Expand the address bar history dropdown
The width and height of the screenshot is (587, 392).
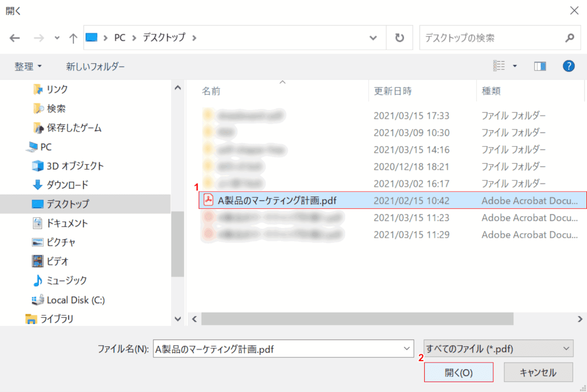(x=373, y=38)
